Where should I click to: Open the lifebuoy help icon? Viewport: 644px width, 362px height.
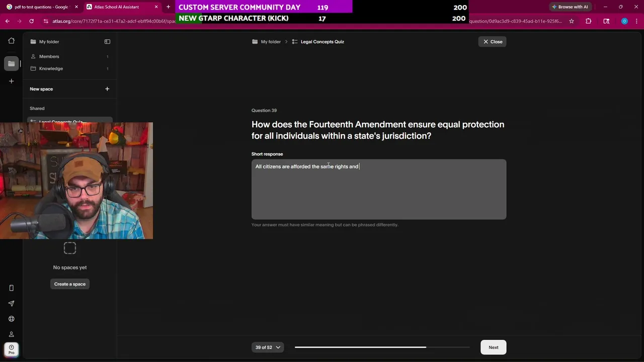11,319
